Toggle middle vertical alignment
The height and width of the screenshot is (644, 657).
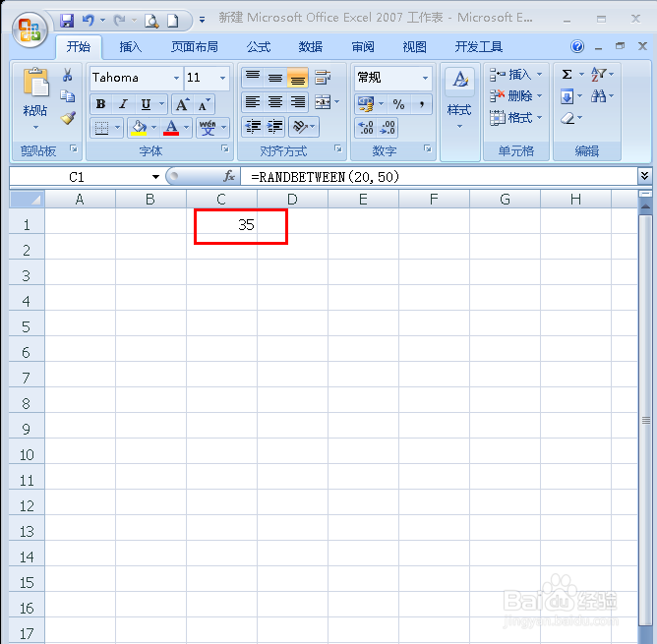pos(274,78)
